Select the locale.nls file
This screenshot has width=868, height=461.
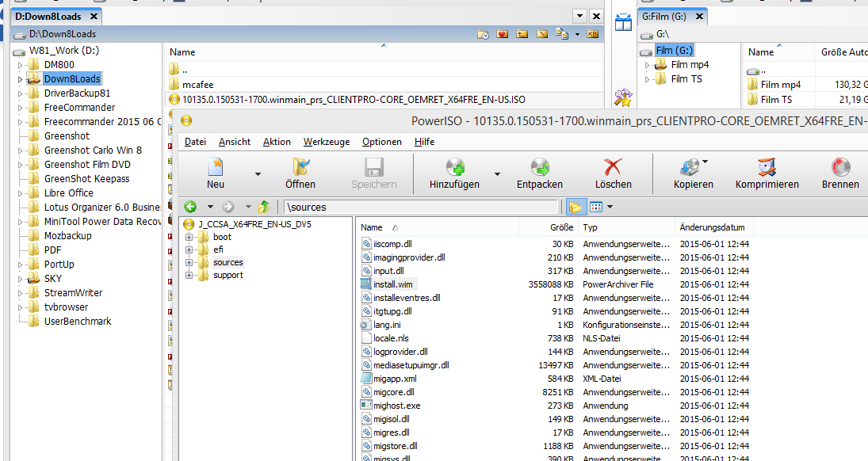click(391, 338)
